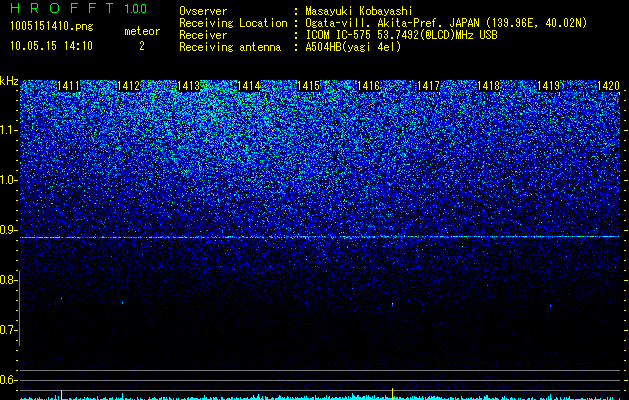Click the 1420 time marker
Viewport: 629px width, 400px height.
coord(608,86)
